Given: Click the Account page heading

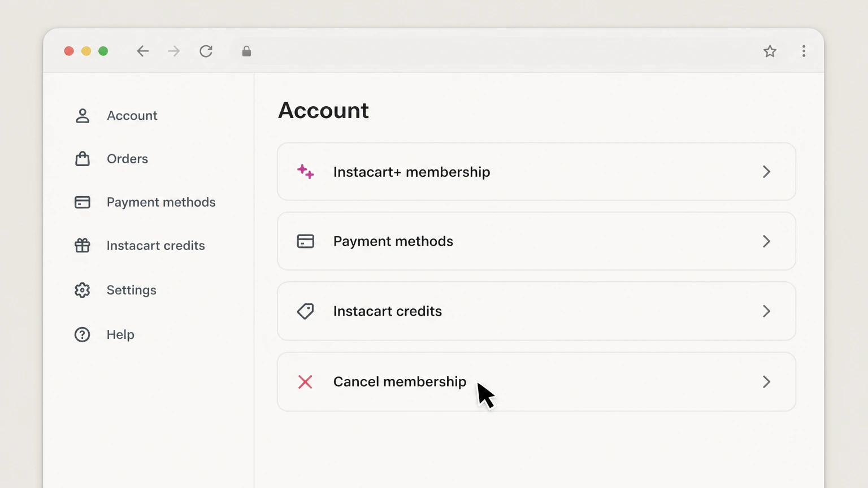Looking at the screenshot, I should point(323,110).
